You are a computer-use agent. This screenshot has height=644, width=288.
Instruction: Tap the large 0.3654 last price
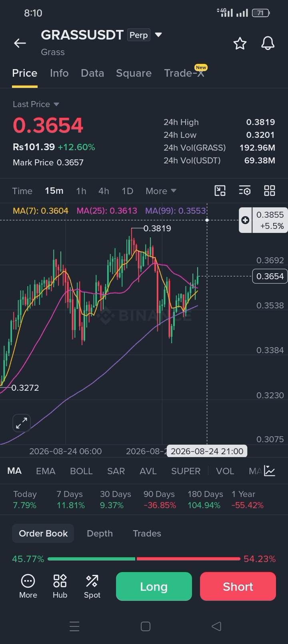(48, 125)
